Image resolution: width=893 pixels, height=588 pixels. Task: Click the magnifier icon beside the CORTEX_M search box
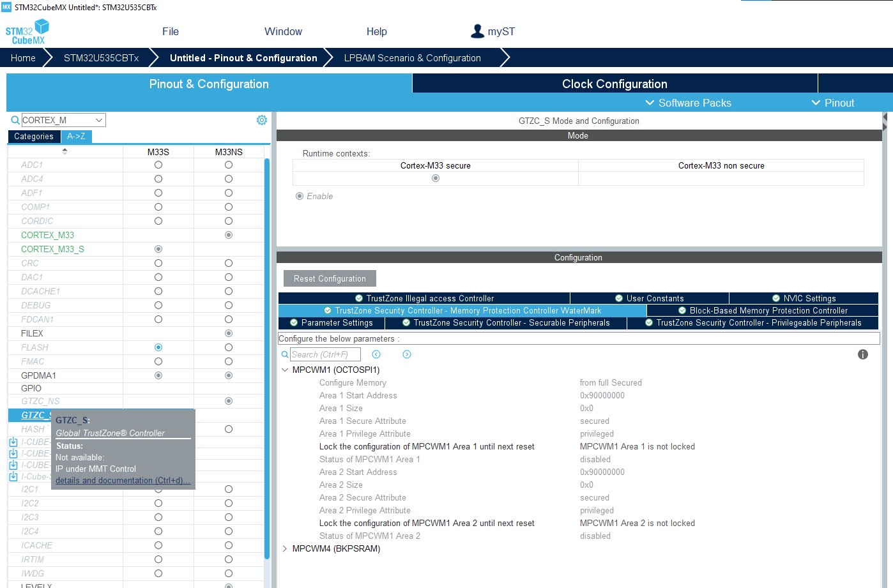coord(15,120)
